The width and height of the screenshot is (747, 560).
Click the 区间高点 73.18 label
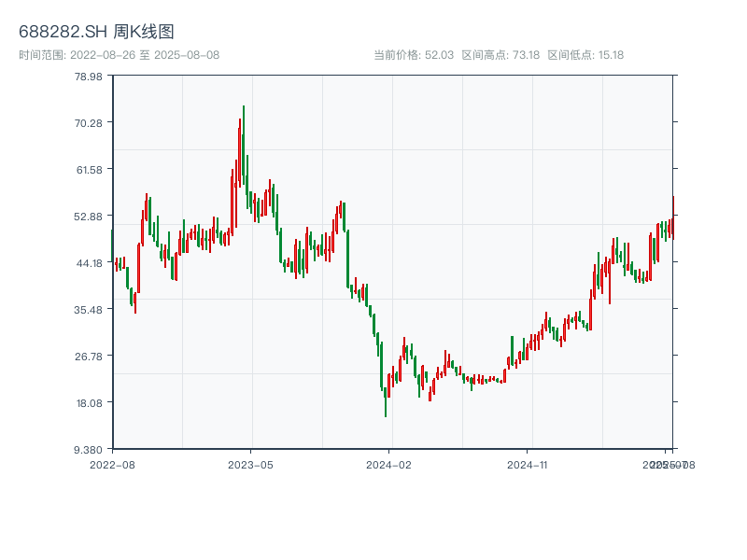pyautogui.click(x=500, y=55)
